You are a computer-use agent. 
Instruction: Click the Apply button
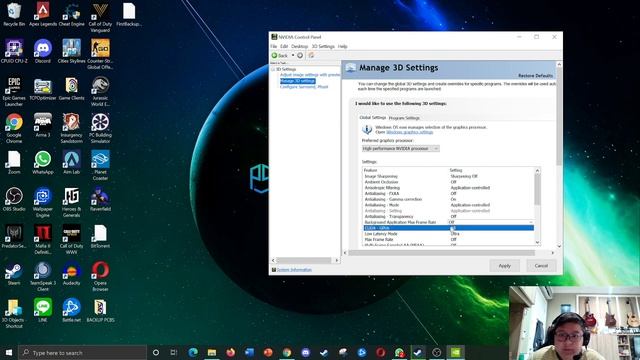[x=504, y=266]
